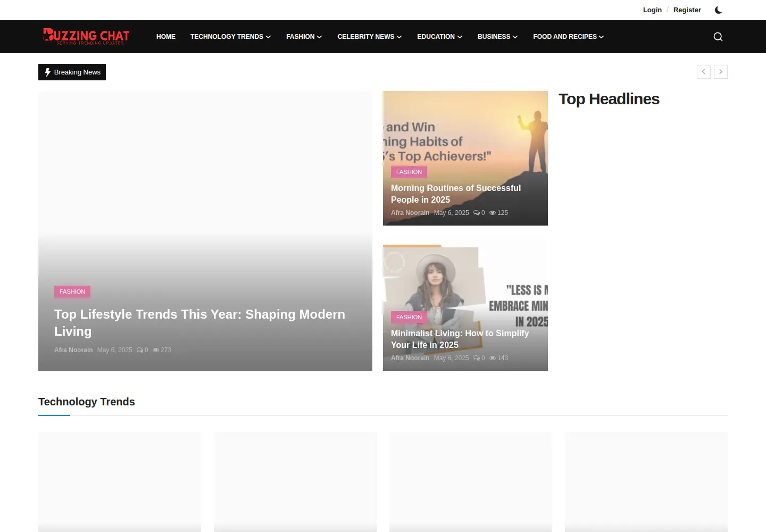This screenshot has height=532, width=766.
Task: Expand the Food and Recipes menu
Action: [x=569, y=37]
